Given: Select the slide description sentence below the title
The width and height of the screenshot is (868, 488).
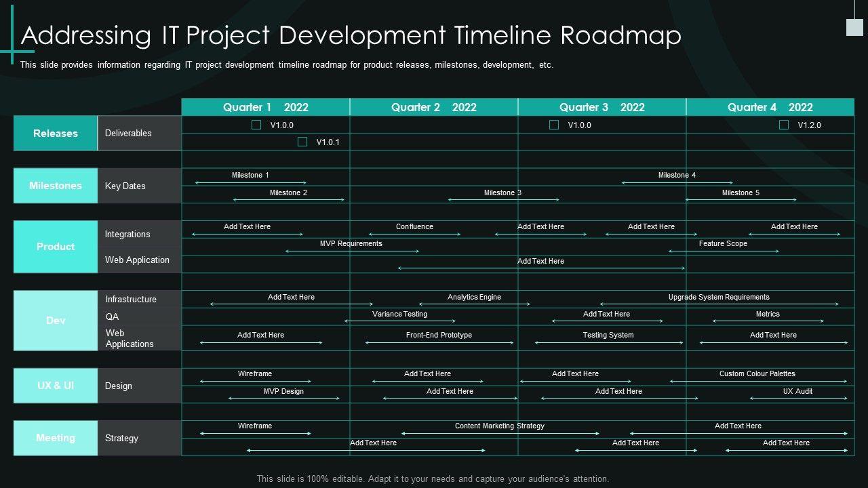Looking at the screenshot, I should [287, 65].
